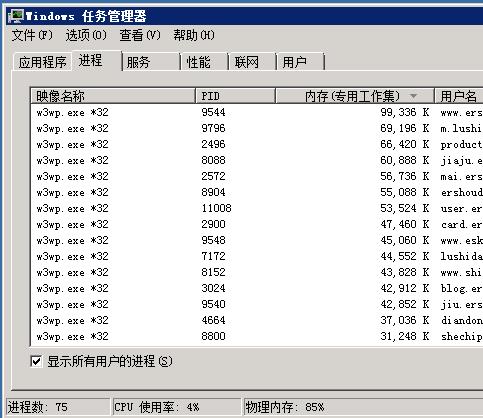
Task: Select w3wp.exe process with PID 3024
Action: pos(257,288)
